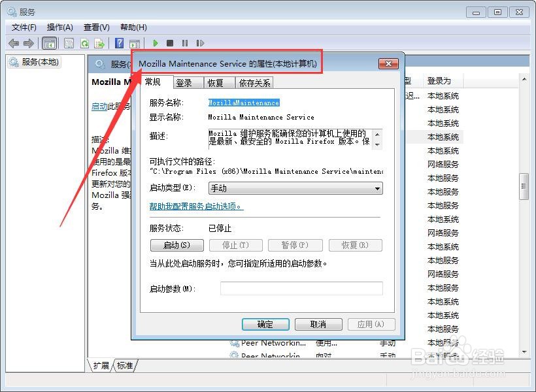
Task: Open the 操作(A) menu
Action: tap(60, 27)
